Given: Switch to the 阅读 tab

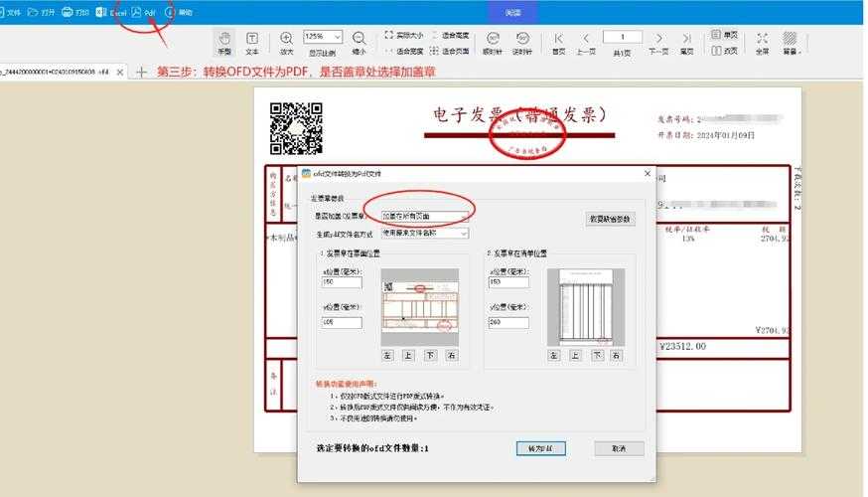Looking at the screenshot, I should coord(512,12).
